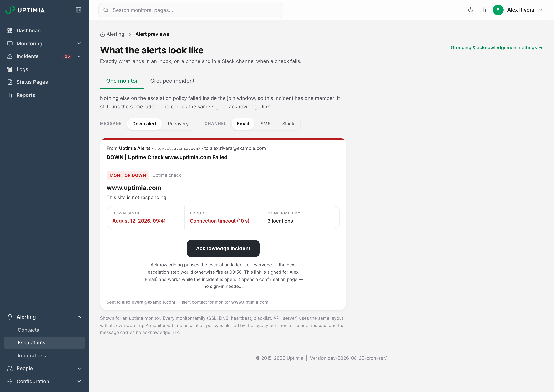Focus the Search monitors, pages field

point(191,10)
